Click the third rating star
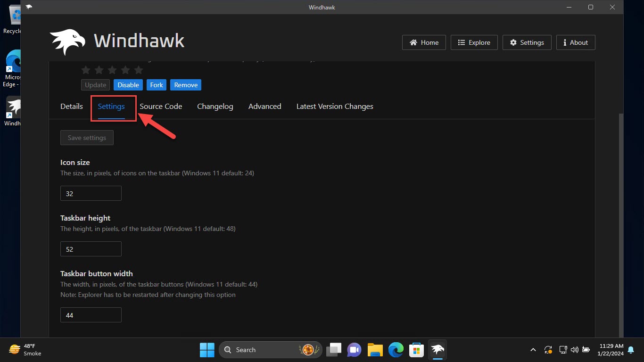The width and height of the screenshot is (644, 362). point(112,70)
